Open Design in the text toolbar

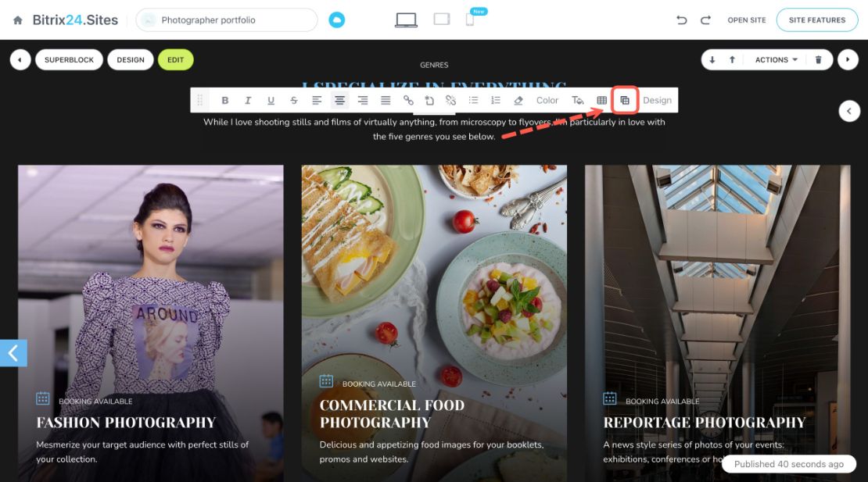pos(657,100)
